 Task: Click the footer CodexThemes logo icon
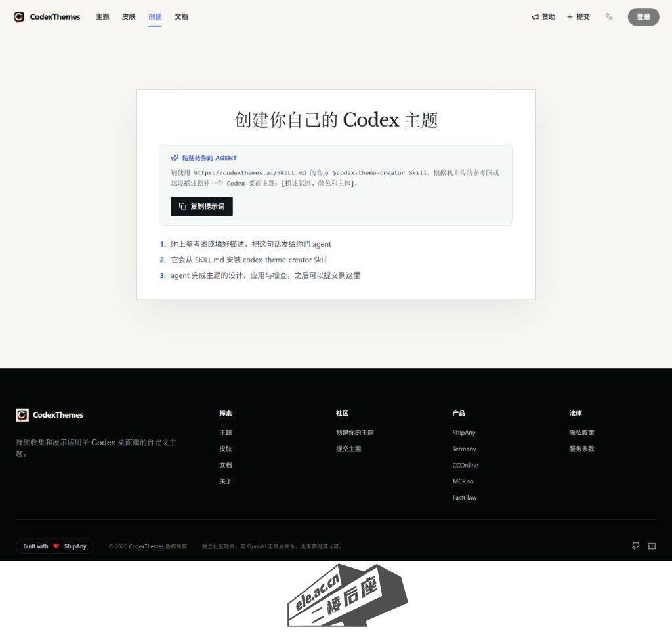22,414
